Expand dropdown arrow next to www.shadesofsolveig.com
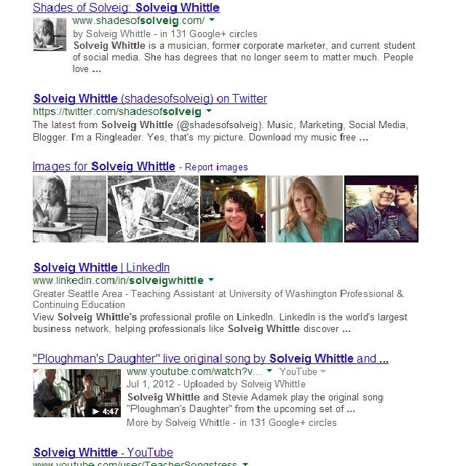Image resolution: width=476 pixels, height=466 pixels. click(212, 20)
